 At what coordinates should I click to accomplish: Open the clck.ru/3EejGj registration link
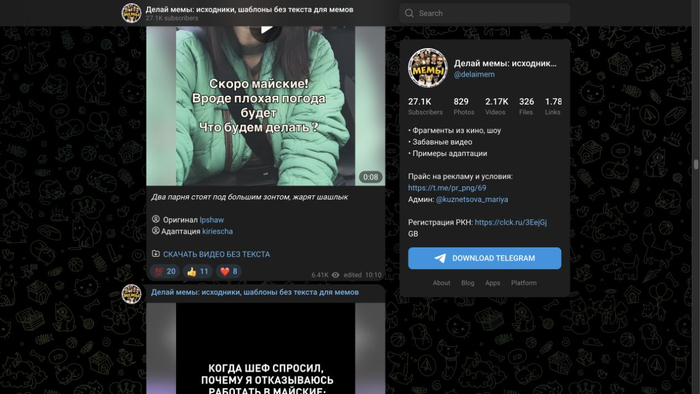click(511, 222)
